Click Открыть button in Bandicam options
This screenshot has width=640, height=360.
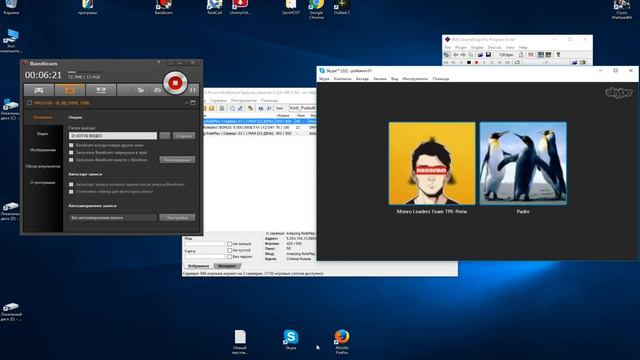point(184,136)
